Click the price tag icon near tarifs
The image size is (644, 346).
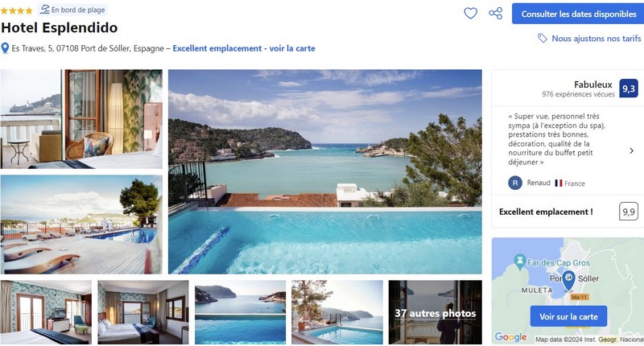coord(542,38)
